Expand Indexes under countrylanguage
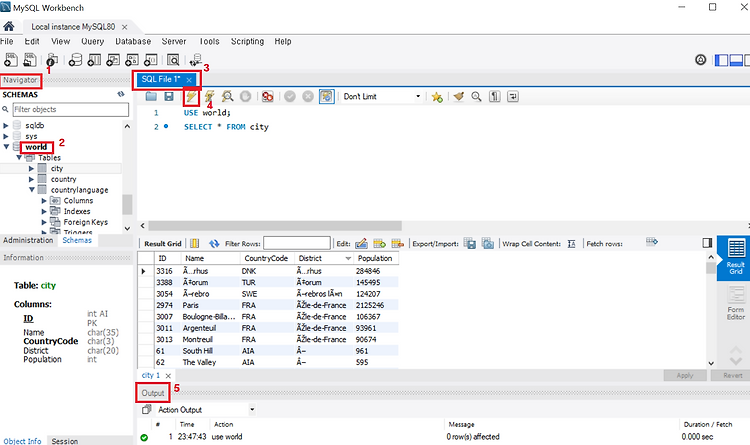The height and width of the screenshot is (445, 750). point(44,211)
